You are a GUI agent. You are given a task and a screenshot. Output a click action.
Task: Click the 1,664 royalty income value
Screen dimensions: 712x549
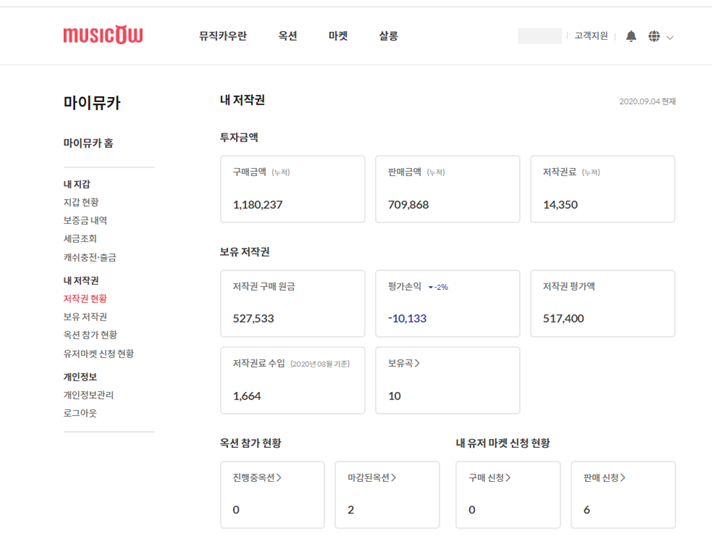(x=247, y=396)
